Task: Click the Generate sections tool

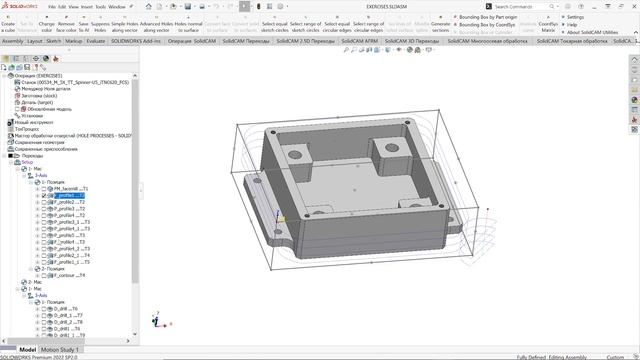Action: [440, 25]
